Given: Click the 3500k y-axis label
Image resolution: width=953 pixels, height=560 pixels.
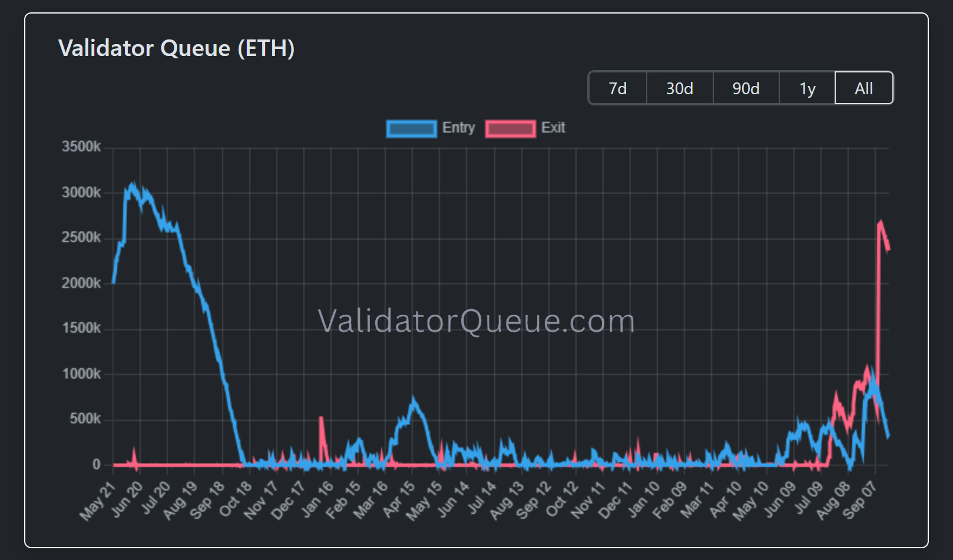Looking at the screenshot, I should point(81,147).
